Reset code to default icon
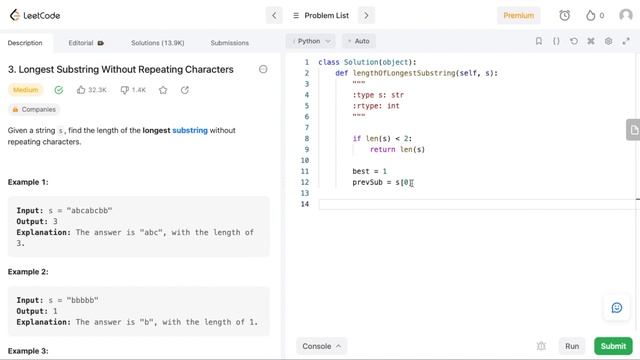This screenshot has width=640, height=360. coord(573,41)
